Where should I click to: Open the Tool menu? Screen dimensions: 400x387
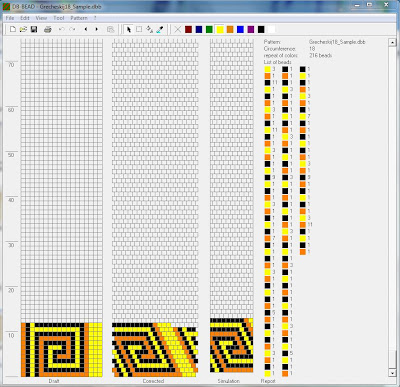(x=59, y=18)
